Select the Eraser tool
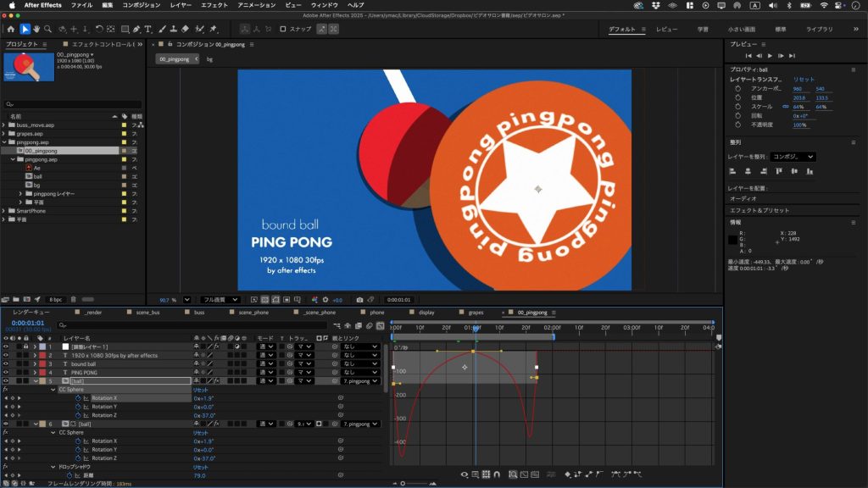Viewport: 868px width, 488px height. [186, 29]
